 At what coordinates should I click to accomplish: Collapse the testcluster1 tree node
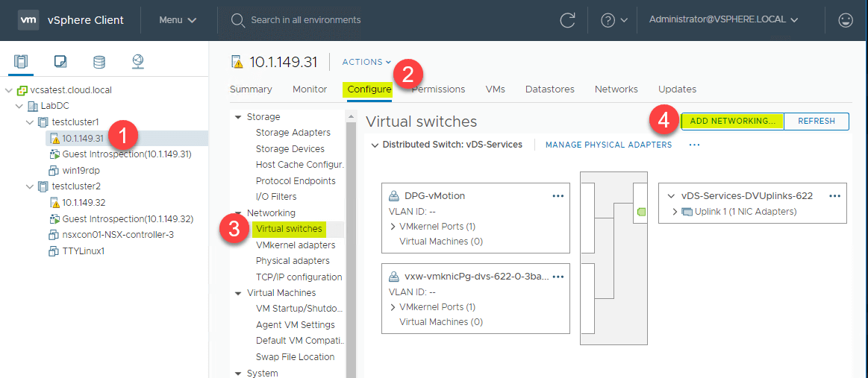click(31, 122)
